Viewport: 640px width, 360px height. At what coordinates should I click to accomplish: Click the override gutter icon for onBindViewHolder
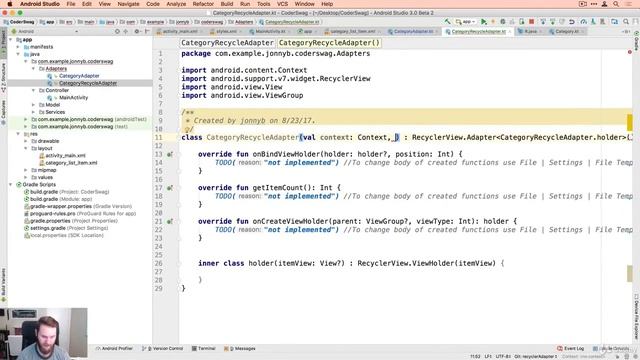(x=169, y=154)
